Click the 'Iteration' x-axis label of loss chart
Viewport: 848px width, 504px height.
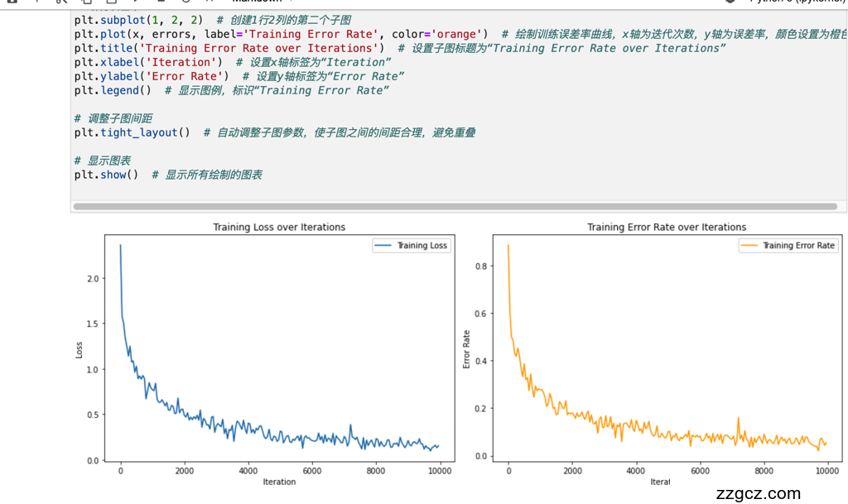[x=279, y=482]
